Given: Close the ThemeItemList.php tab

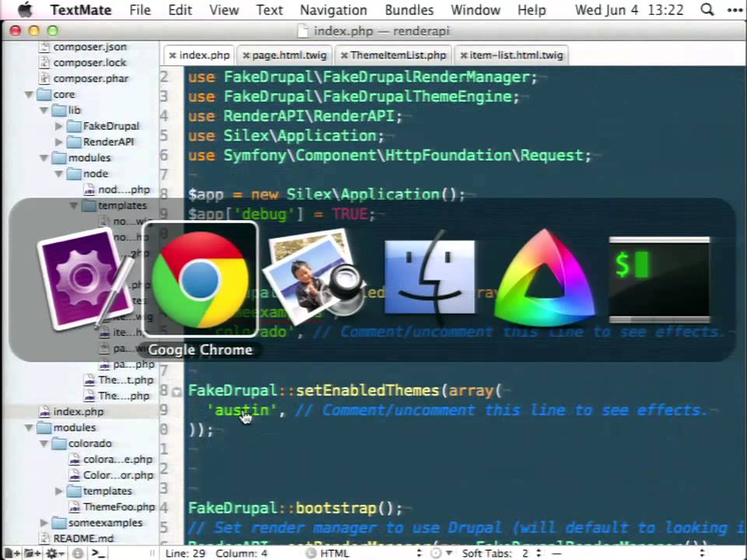Looking at the screenshot, I should 344,55.
